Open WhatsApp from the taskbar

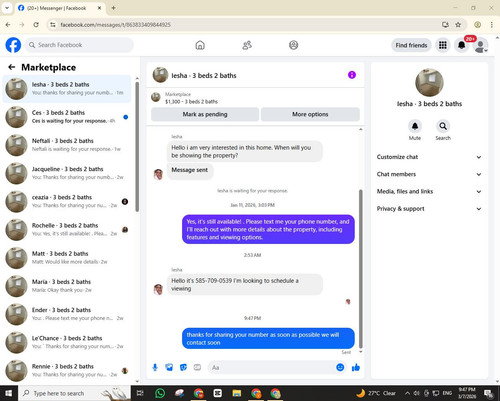click(160, 393)
